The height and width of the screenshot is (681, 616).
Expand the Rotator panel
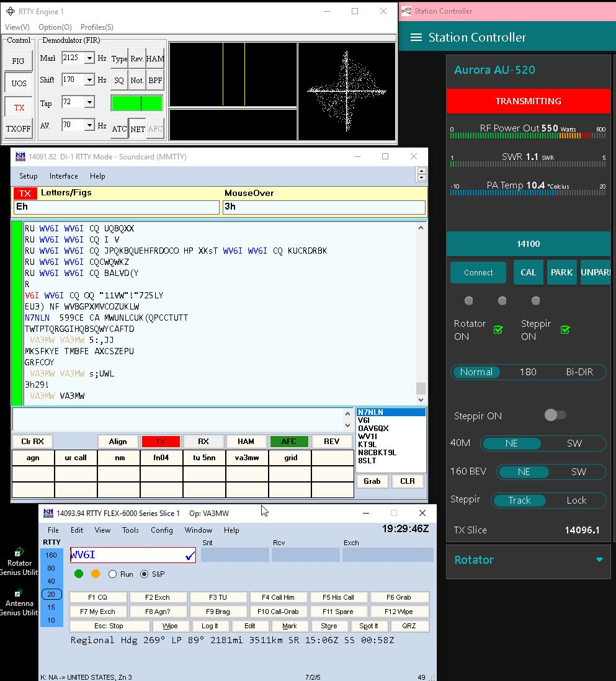[x=599, y=559]
